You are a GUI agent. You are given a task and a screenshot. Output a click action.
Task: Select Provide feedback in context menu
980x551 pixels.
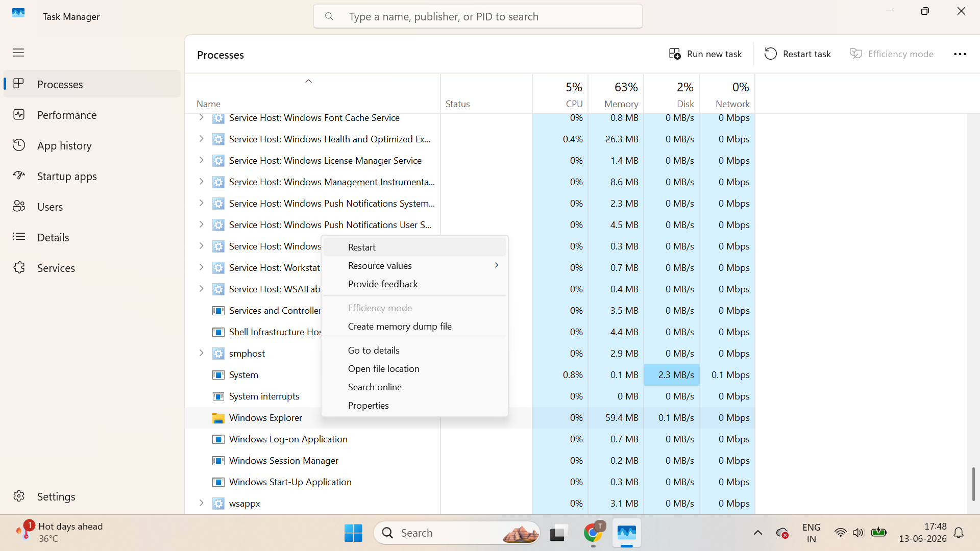414,284
